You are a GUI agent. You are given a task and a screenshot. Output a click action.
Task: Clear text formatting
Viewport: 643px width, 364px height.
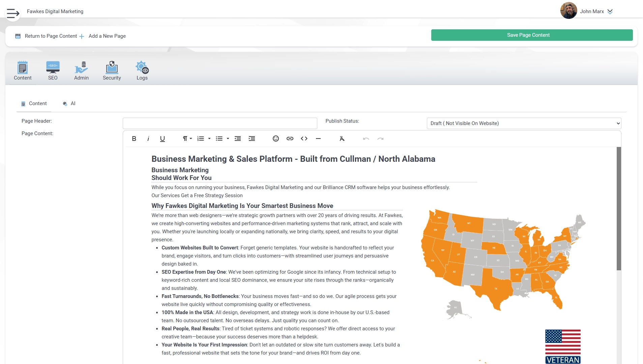tap(342, 139)
